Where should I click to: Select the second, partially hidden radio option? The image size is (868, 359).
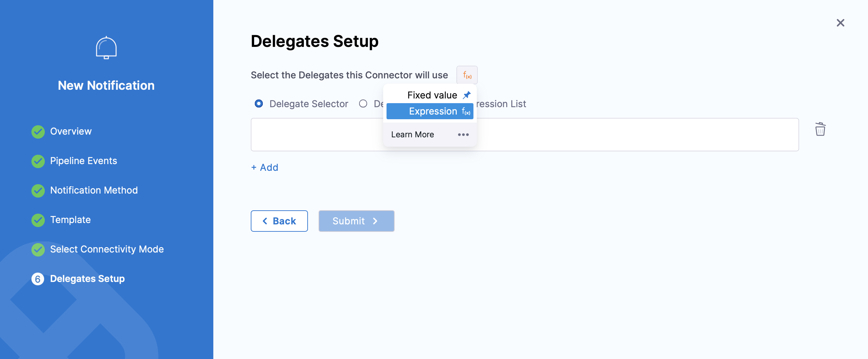tap(363, 103)
